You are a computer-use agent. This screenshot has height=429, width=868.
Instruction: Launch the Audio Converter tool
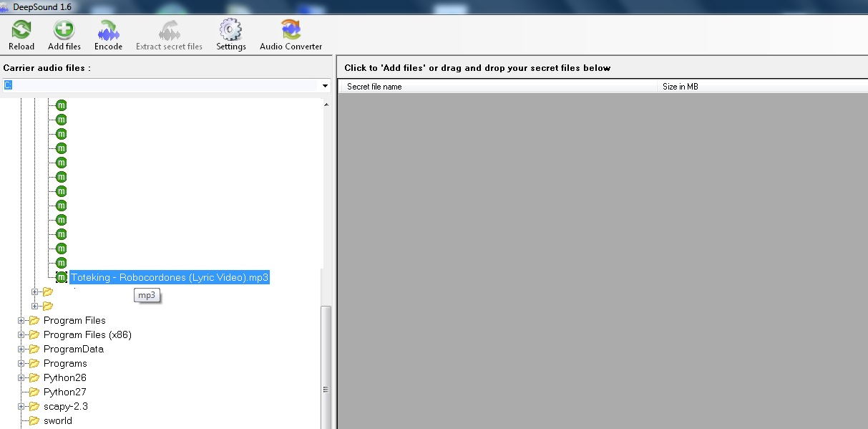tap(291, 31)
